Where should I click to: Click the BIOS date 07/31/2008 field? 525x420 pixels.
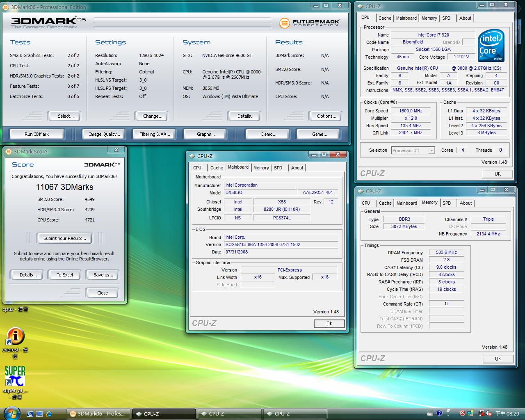281,252
